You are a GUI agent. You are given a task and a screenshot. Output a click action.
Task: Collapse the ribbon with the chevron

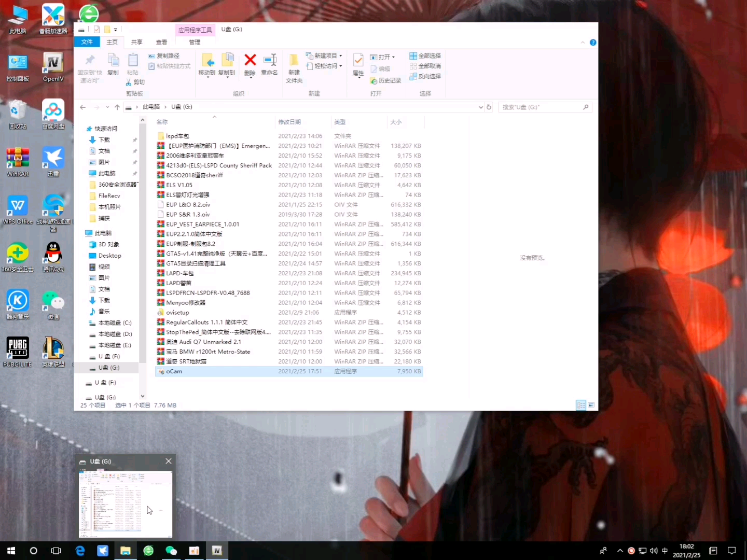[x=583, y=43]
